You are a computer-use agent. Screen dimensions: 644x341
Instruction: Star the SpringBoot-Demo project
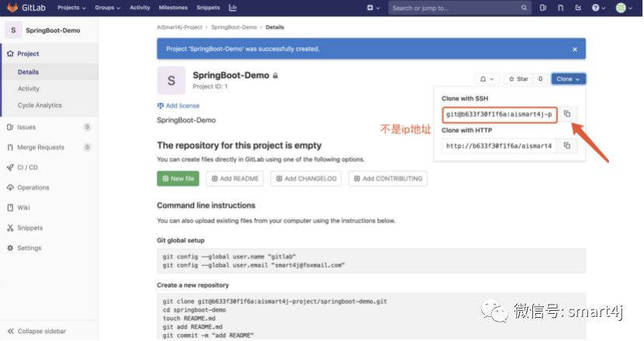pos(518,79)
